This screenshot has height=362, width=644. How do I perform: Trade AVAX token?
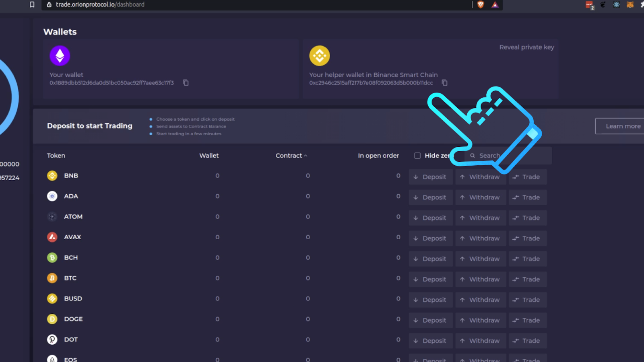click(528, 239)
